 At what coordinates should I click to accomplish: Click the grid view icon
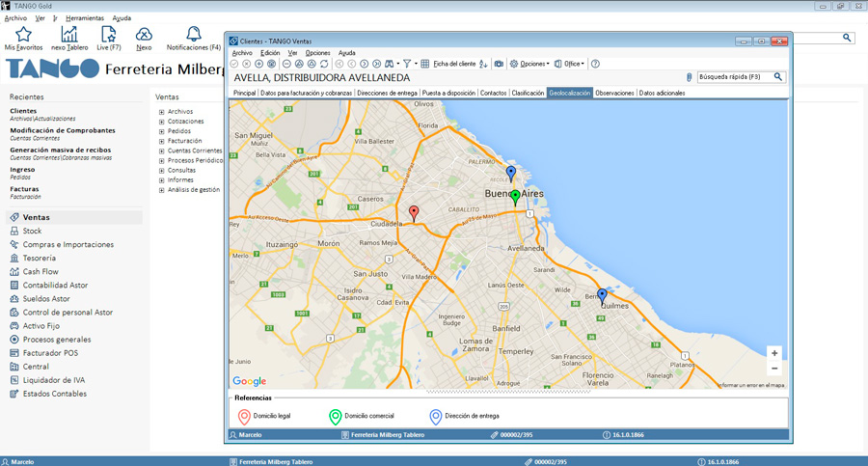424,64
